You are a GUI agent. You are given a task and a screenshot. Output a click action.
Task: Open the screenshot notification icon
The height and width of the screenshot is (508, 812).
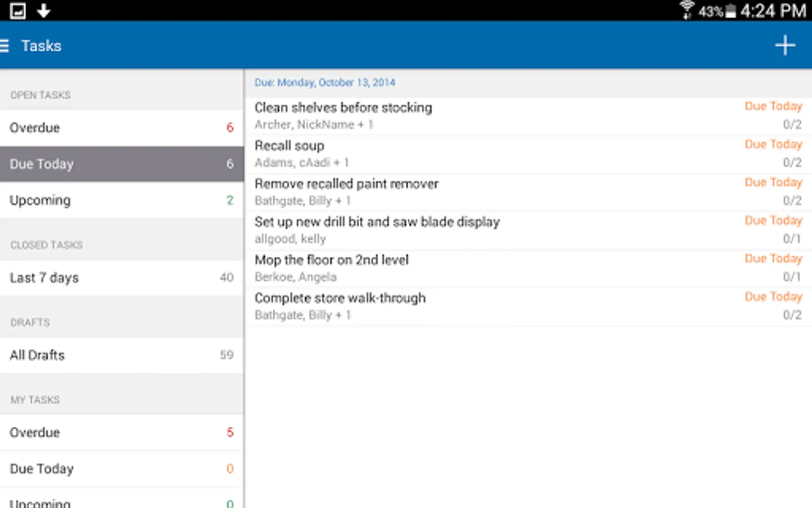pos(17,11)
